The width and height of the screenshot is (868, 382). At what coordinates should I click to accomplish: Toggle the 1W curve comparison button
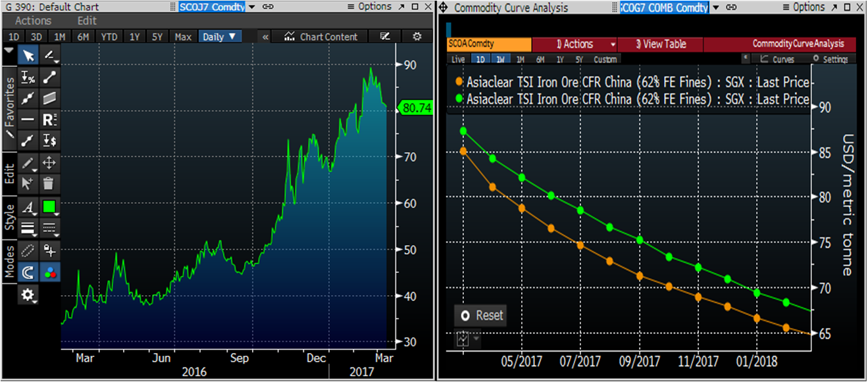pos(500,59)
